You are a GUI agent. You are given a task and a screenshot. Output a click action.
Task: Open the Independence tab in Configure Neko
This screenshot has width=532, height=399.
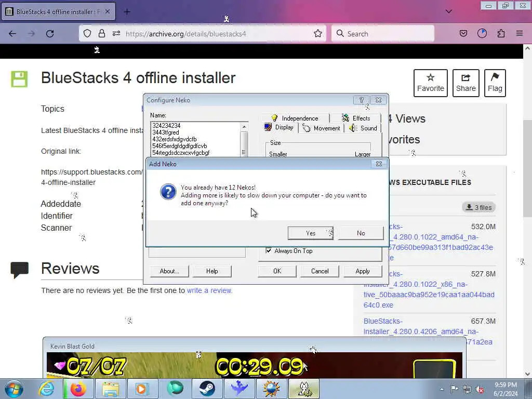pyautogui.click(x=295, y=118)
